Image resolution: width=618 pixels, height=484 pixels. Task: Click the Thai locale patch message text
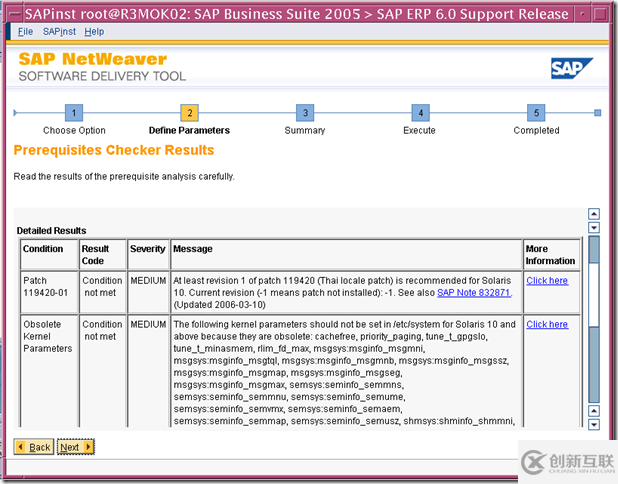(342, 292)
